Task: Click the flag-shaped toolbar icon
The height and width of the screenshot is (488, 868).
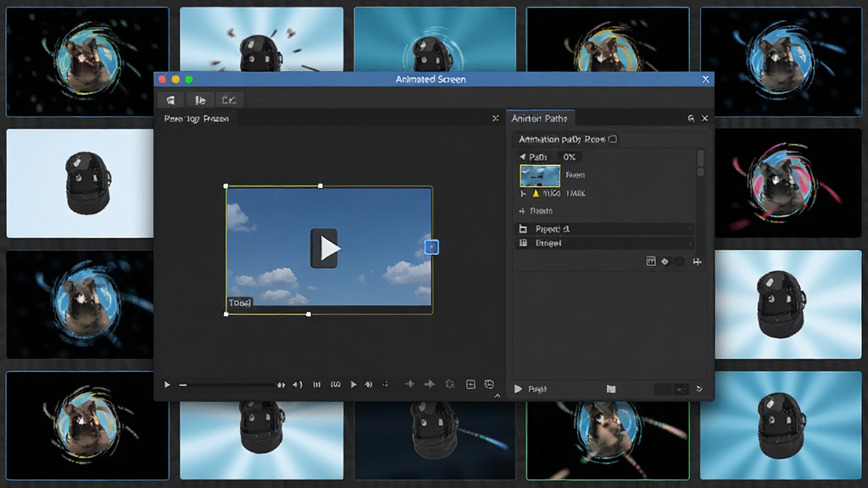Action: tap(200, 100)
